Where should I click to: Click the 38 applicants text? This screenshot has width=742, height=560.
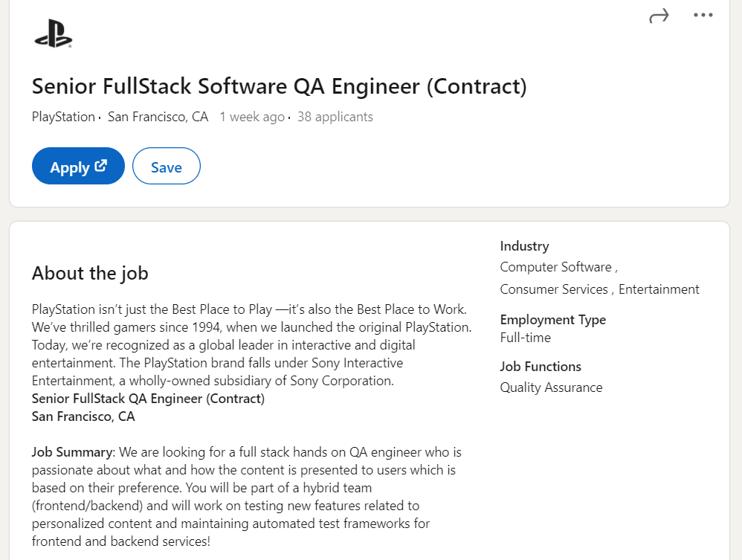[x=335, y=117]
